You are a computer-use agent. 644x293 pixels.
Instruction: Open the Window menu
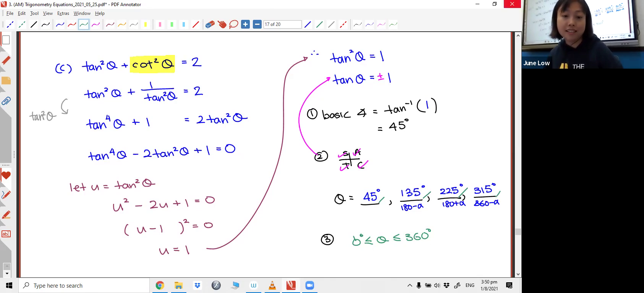[x=82, y=13]
